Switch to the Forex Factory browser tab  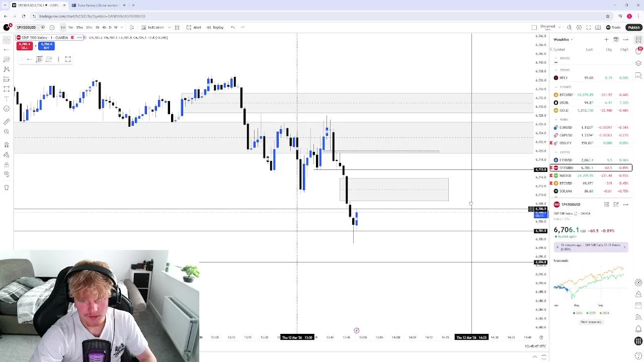click(x=97, y=5)
